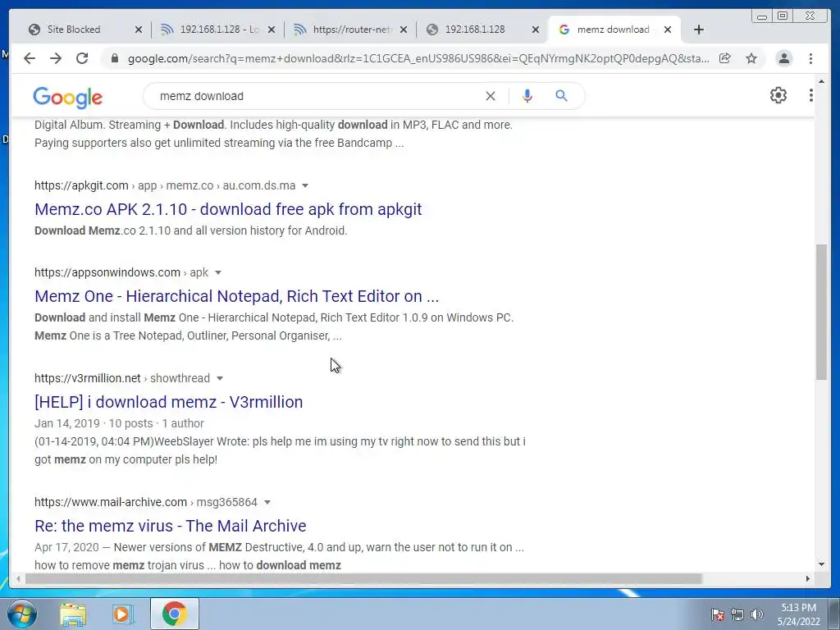The image size is (840, 630).
Task: Expand options arrow for v3rmillion.net result
Action: [220, 378]
